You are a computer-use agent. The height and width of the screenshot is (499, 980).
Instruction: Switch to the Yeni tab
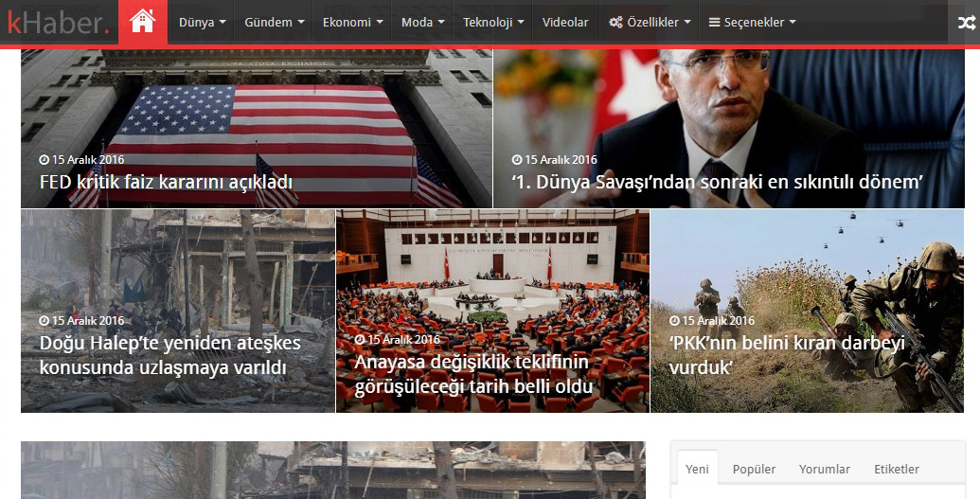coord(697,469)
